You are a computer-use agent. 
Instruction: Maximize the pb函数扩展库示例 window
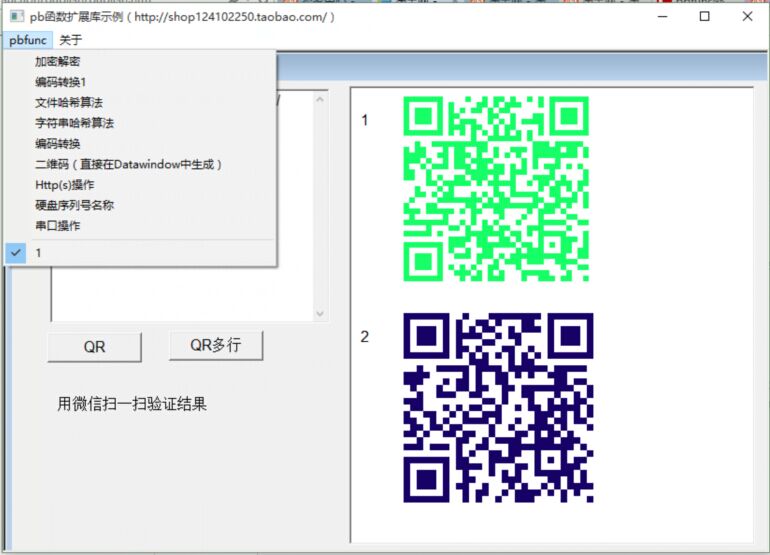click(x=705, y=17)
